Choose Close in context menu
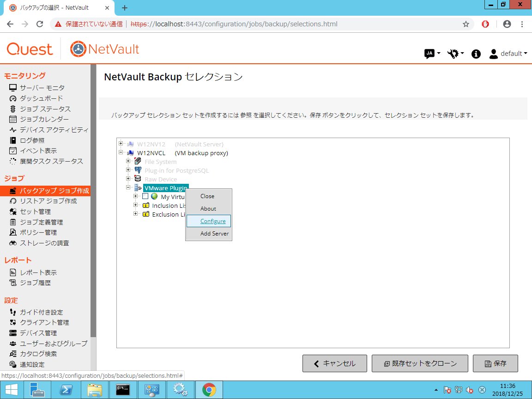This screenshot has width=532, height=399. coord(207,196)
